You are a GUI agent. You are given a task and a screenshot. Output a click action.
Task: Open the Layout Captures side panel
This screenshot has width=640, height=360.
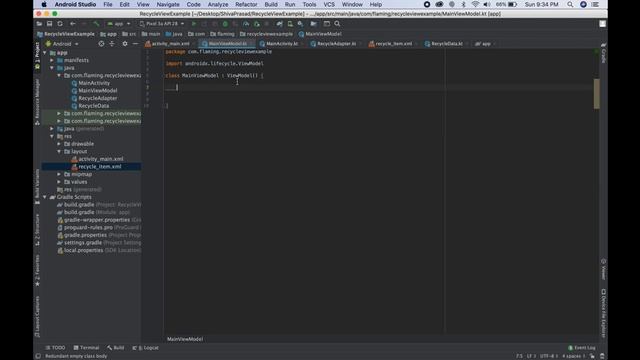tap(37, 316)
